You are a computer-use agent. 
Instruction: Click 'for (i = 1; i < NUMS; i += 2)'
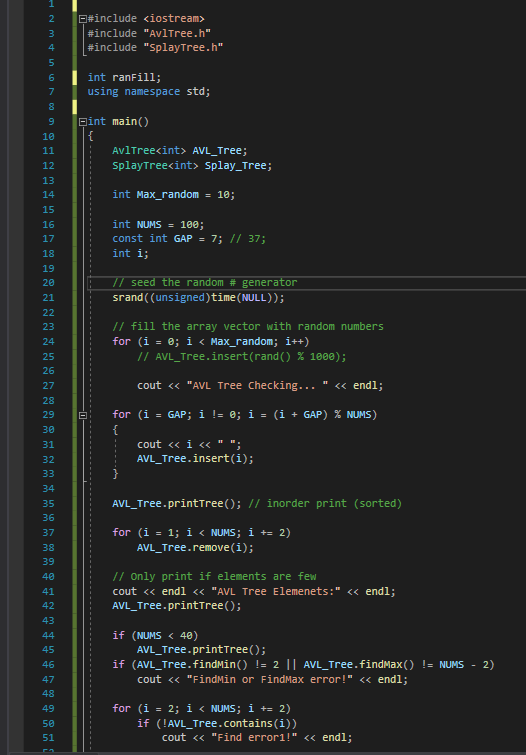pos(201,533)
